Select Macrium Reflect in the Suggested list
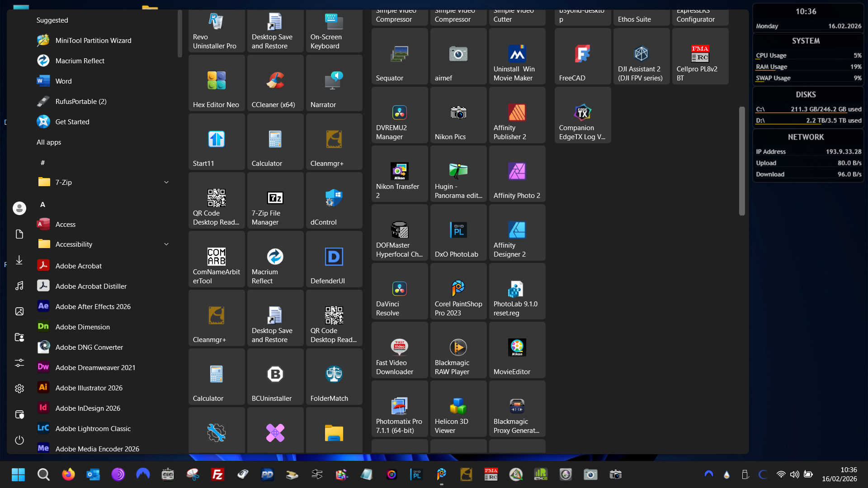This screenshot has height=488, width=868. pyautogui.click(x=80, y=61)
